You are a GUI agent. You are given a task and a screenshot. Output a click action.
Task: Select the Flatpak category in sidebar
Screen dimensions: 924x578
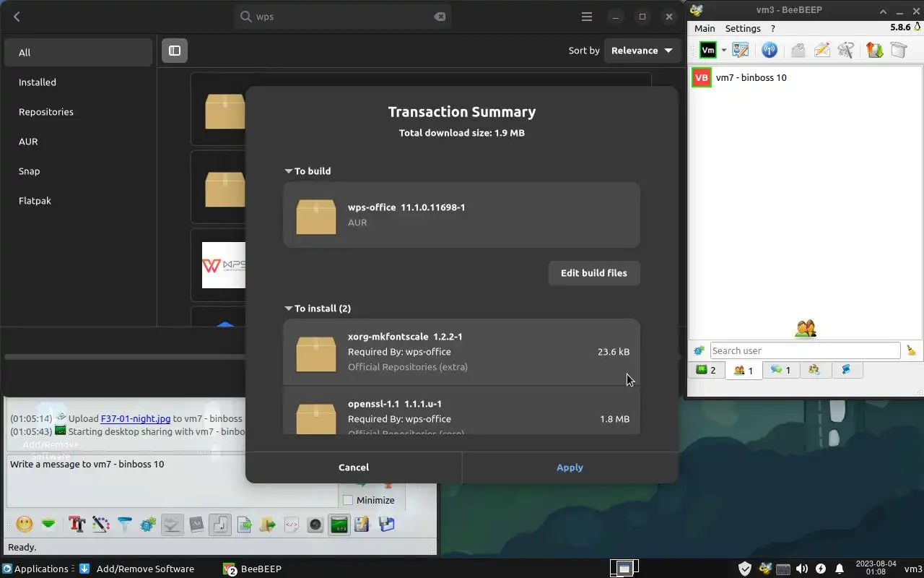click(78, 201)
